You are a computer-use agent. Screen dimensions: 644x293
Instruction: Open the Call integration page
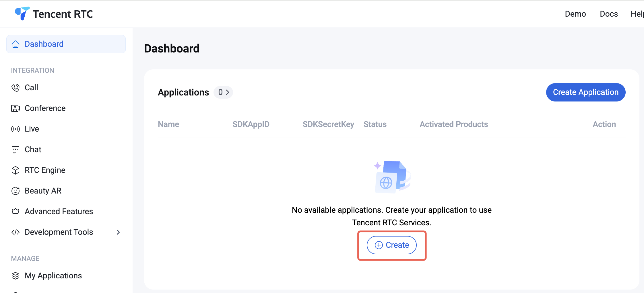[66, 88]
